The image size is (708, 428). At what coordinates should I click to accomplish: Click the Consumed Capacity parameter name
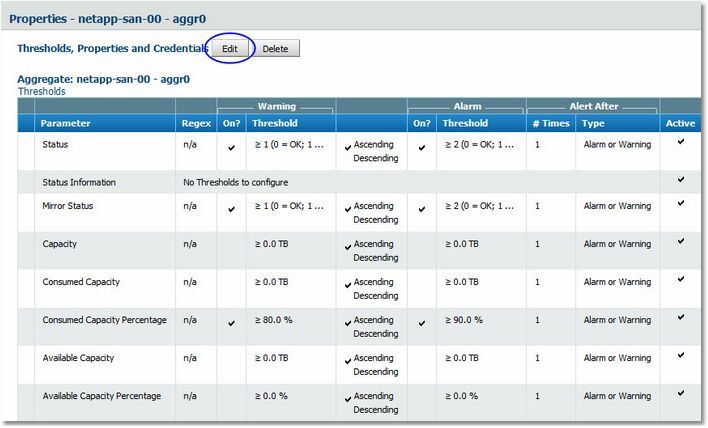tap(81, 282)
